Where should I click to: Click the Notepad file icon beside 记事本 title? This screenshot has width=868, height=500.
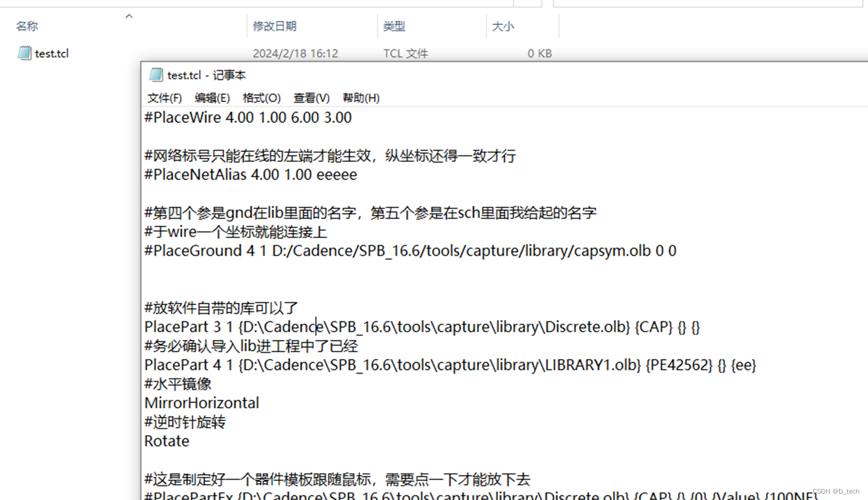click(x=156, y=75)
